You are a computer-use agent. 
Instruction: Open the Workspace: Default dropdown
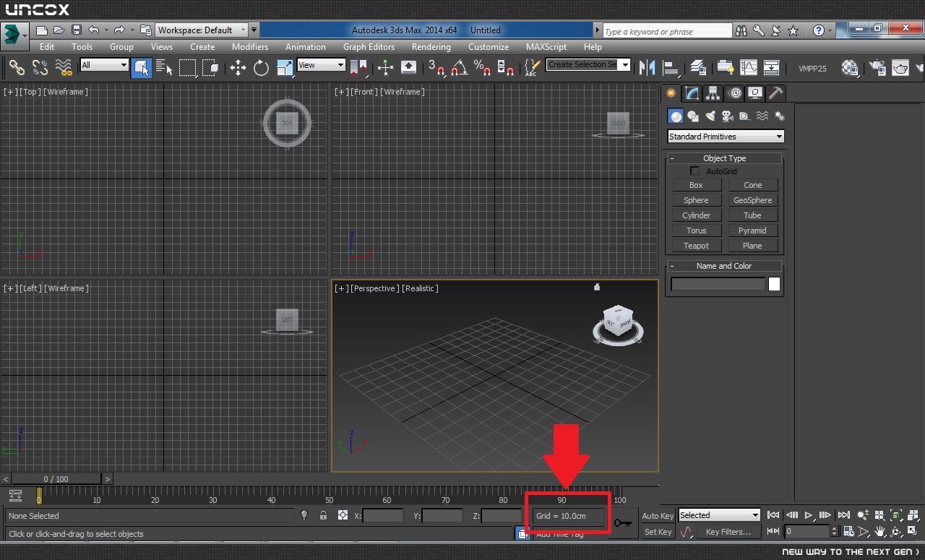click(202, 30)
